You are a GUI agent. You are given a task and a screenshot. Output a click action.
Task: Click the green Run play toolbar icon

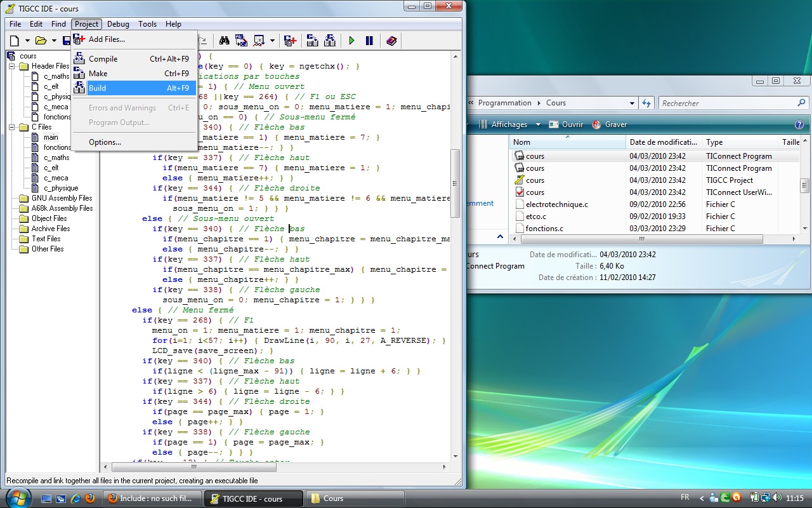tap(351, 41)
